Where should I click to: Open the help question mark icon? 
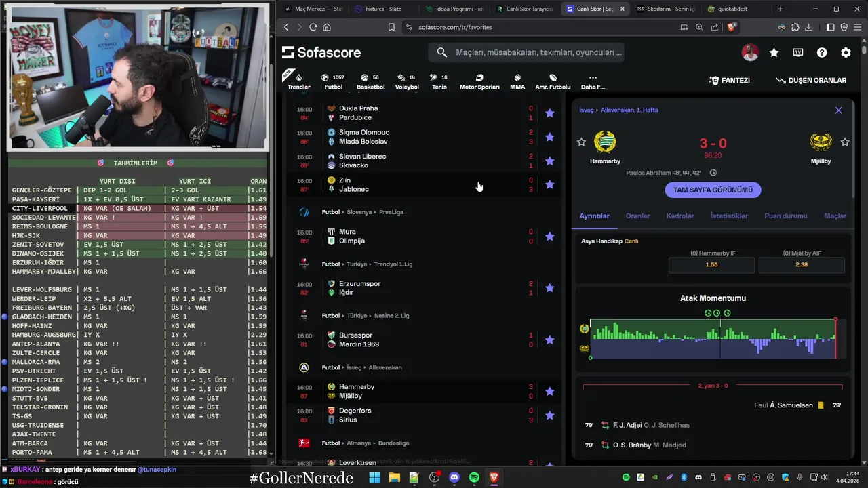click(x=822, y=52)
